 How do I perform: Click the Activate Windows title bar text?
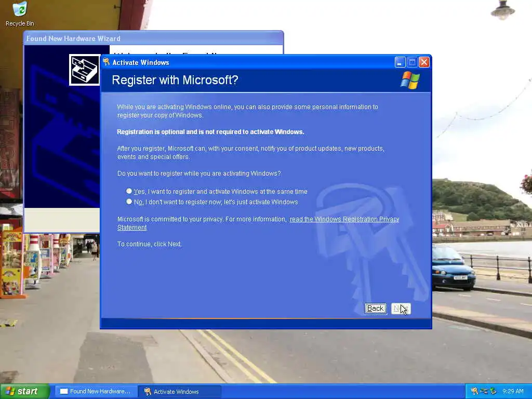141,62
